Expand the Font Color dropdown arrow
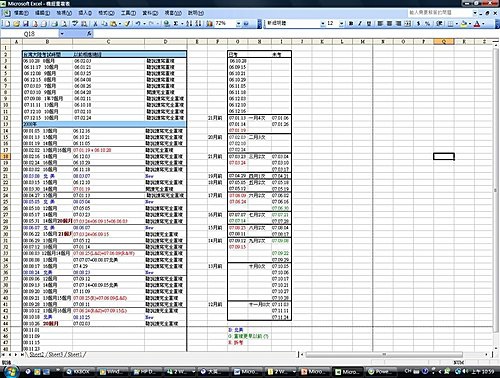Viewport: 500px width, 378px height. tap(483, 23)
